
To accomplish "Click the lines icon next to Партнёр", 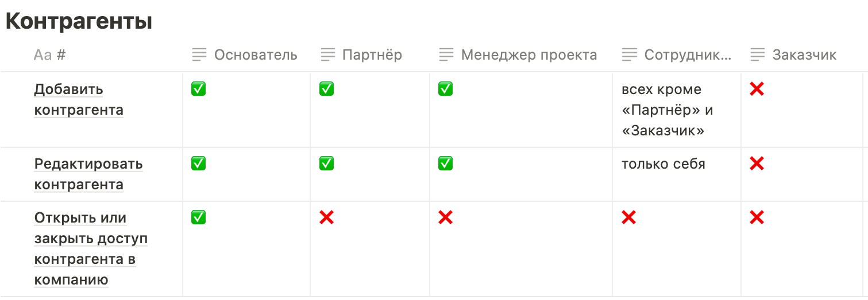I will click(327, 55).
